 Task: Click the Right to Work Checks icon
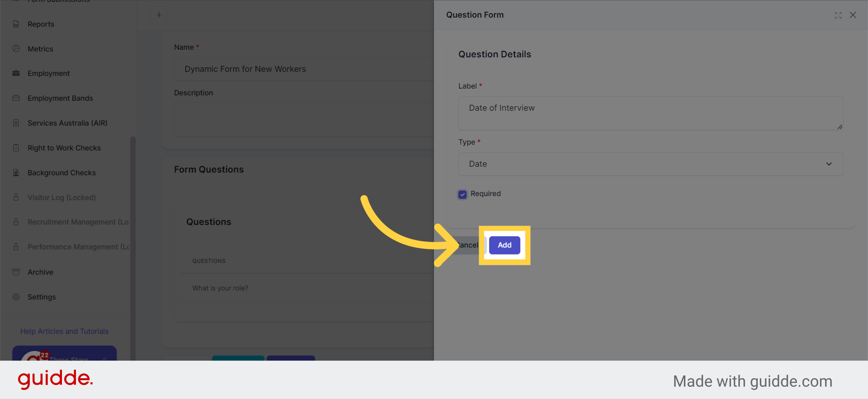point(16,148)
